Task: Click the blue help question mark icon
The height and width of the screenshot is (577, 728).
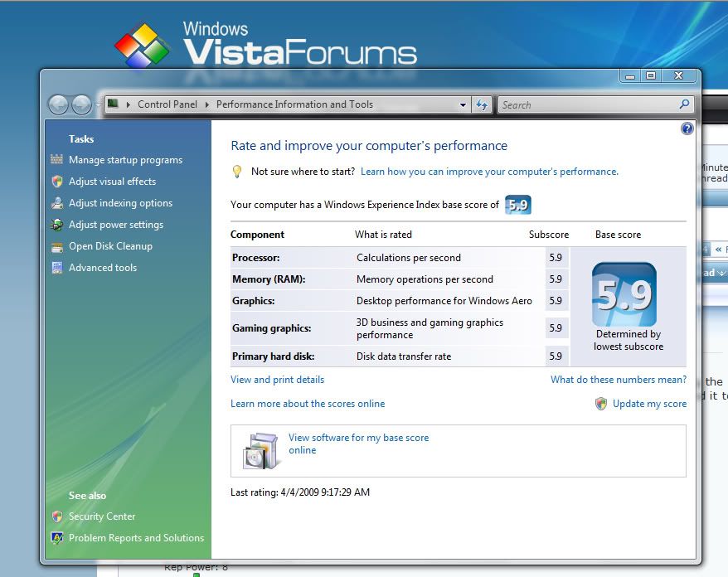Action: coord(687,128)
